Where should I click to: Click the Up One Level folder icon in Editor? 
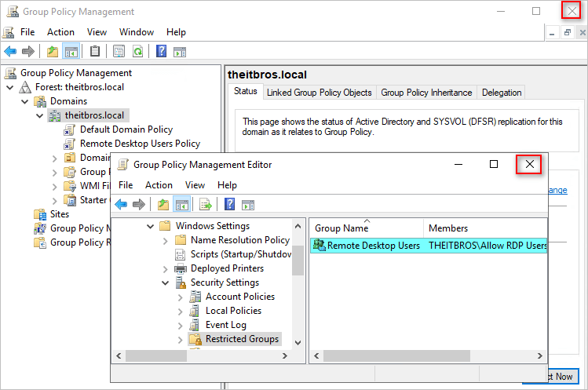coord(163,205)
